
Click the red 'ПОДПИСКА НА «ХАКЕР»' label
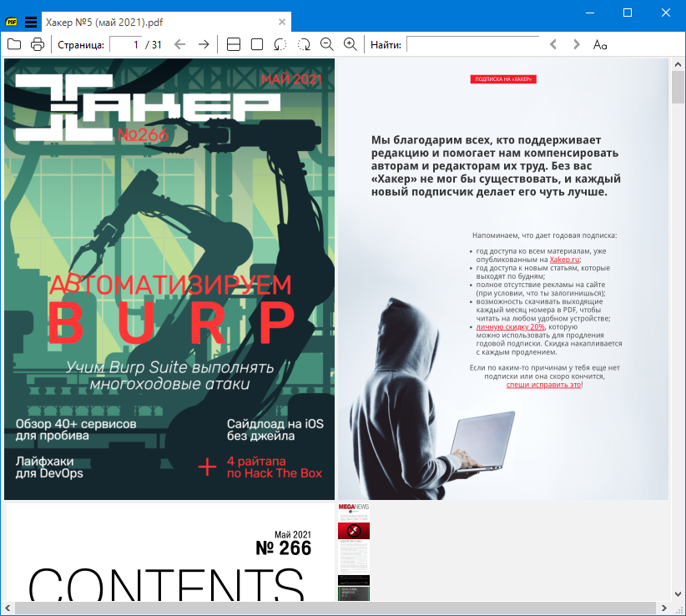point(503,79)
